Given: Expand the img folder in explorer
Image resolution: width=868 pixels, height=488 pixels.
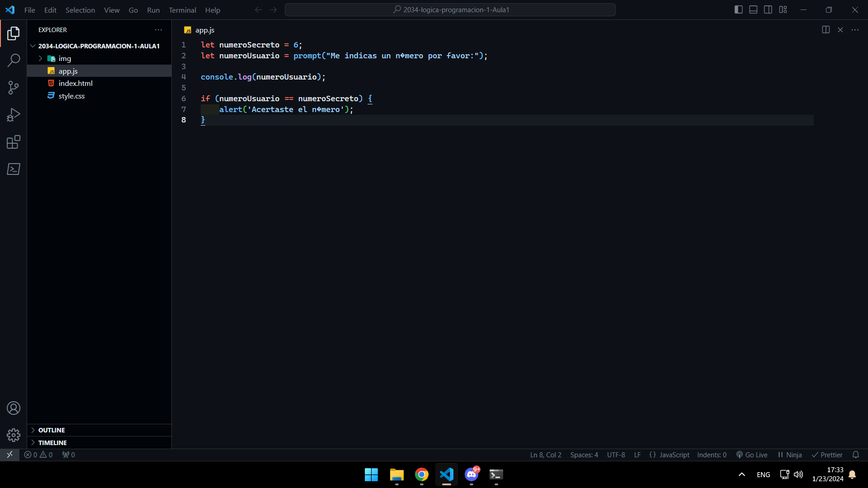Looking at the screenshot, I should (x=40, y=58).
